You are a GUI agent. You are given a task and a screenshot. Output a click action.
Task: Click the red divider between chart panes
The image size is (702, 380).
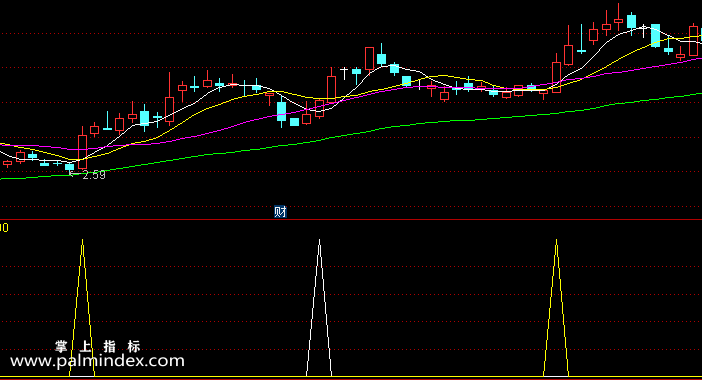(x=351, y=220)
